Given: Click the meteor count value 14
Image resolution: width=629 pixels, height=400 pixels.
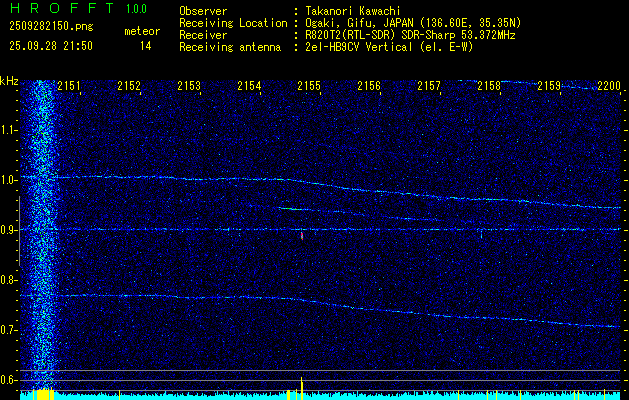Looking at the screenshot, I should (x=146, y=46).
